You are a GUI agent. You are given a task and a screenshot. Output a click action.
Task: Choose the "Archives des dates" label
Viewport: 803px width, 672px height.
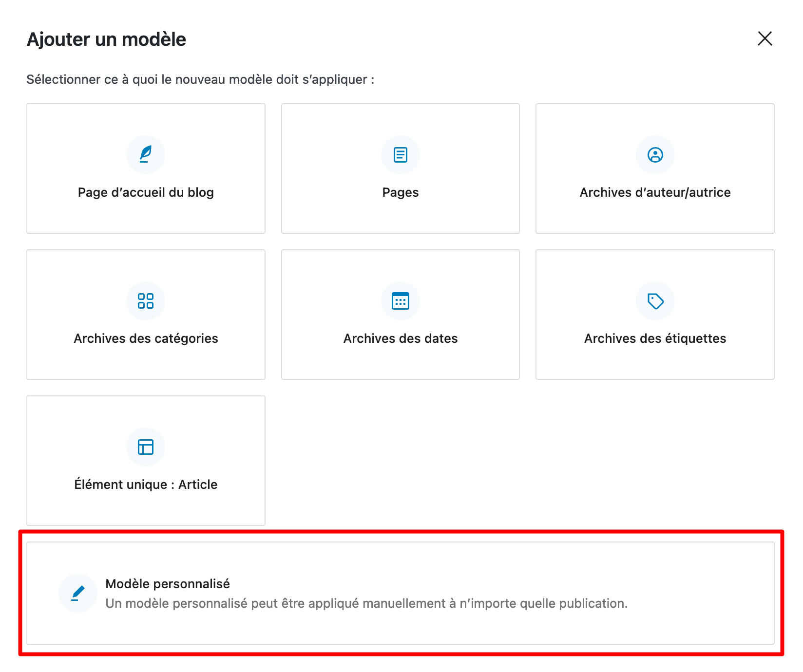[400, 338]
